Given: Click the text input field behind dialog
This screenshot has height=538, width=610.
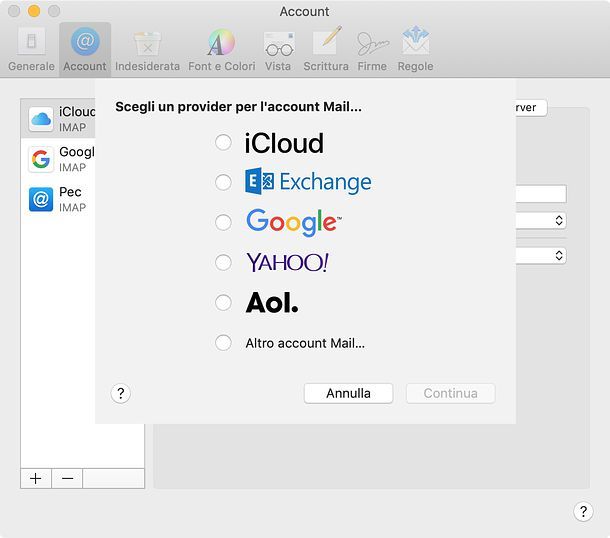Looking at the screenshot, I should pyautogui.click(x=541, y=194).
